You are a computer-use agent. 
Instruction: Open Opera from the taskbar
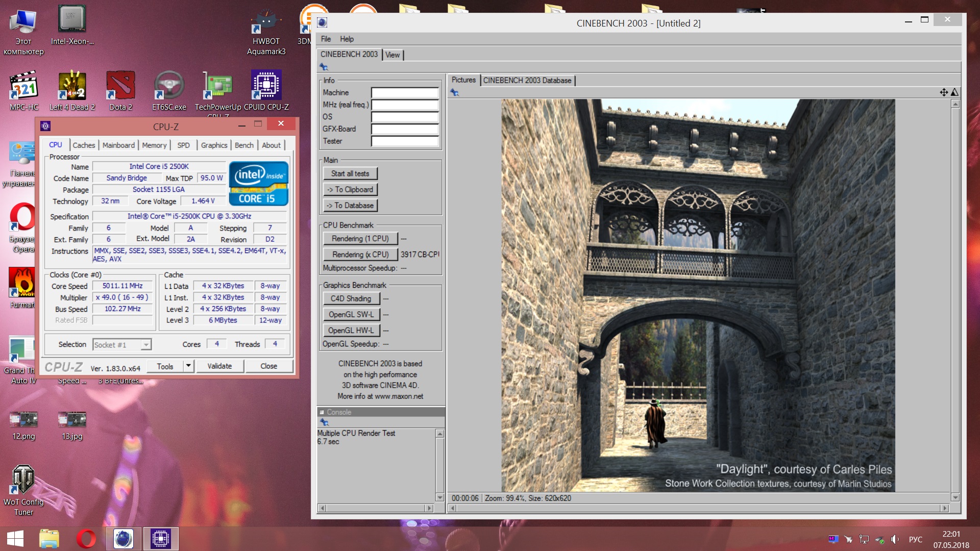point(86,539)
